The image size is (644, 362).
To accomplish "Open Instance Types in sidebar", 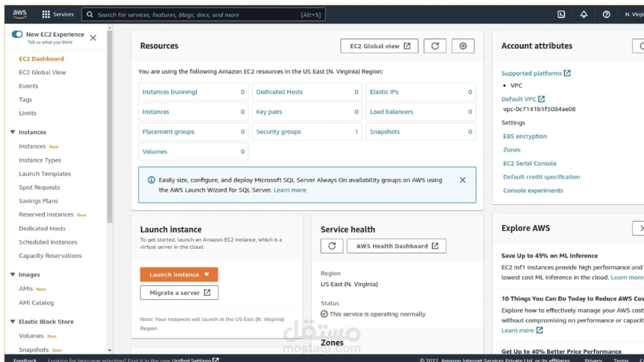I will coord(40,160).
